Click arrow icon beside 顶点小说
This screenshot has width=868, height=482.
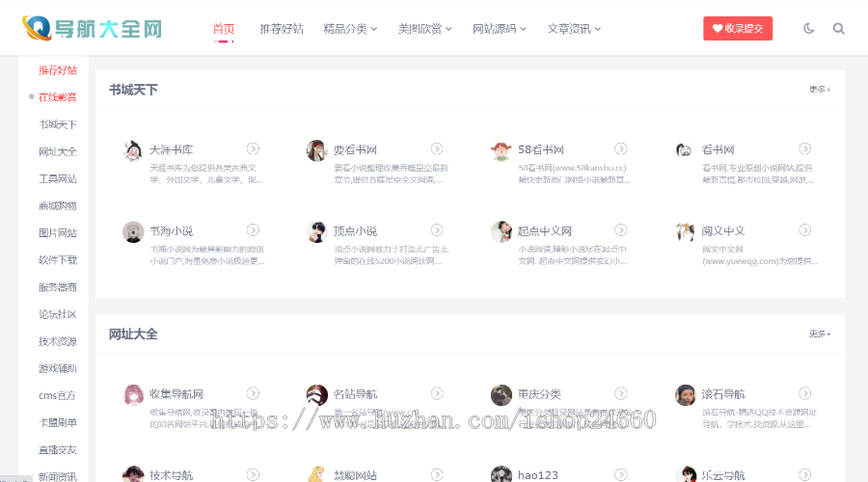point(437,229)
